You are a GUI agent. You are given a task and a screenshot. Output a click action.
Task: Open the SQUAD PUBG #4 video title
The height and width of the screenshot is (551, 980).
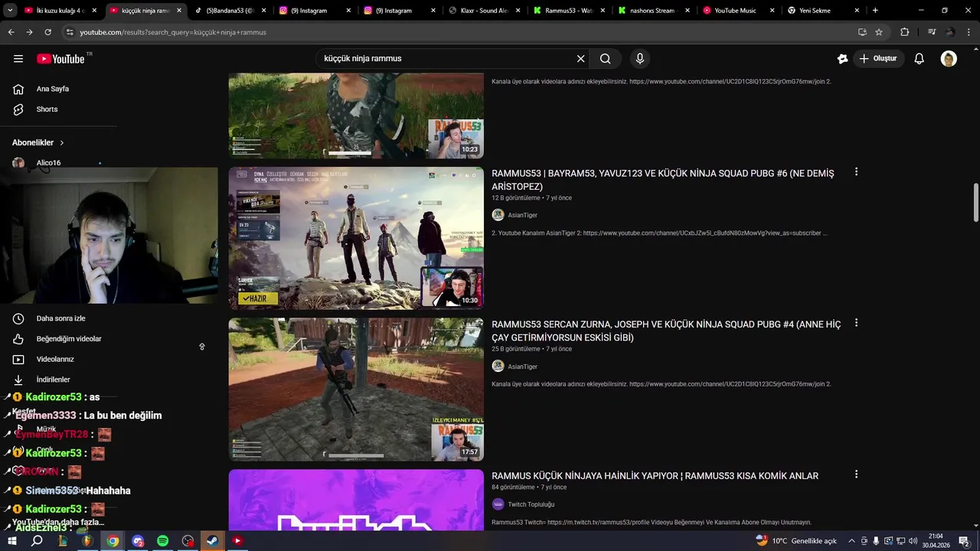(x=666, y=331)
